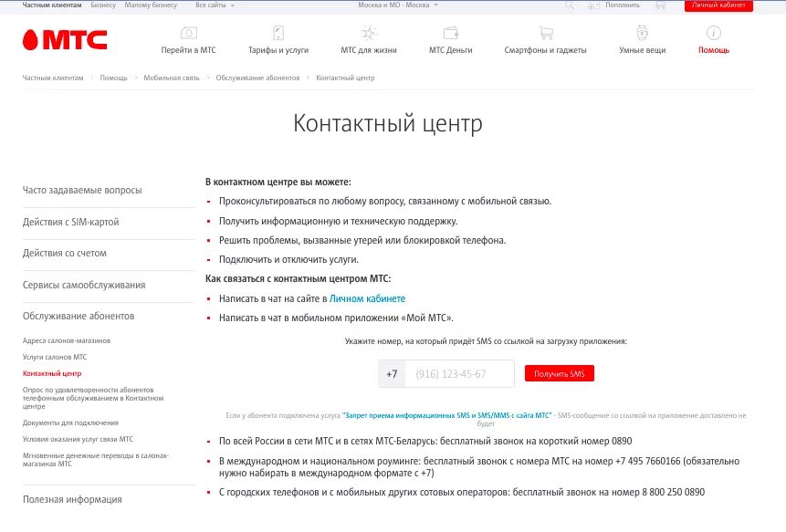Go to Мобильная связь breadcrumb
The image size is (786, 532).
coord(172,78)
